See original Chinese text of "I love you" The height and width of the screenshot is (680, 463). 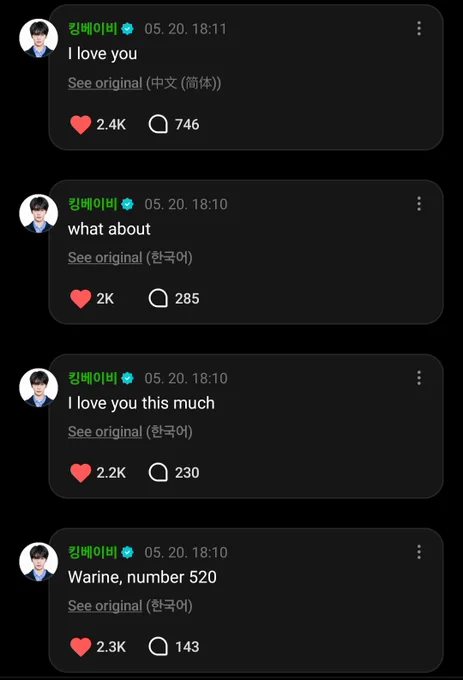click(105, 83)
